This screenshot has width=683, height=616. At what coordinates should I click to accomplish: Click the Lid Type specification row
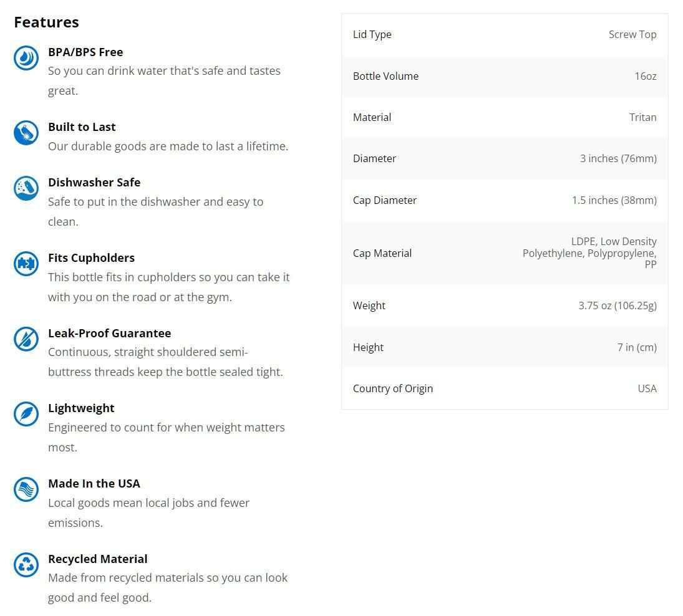point(505,35)
